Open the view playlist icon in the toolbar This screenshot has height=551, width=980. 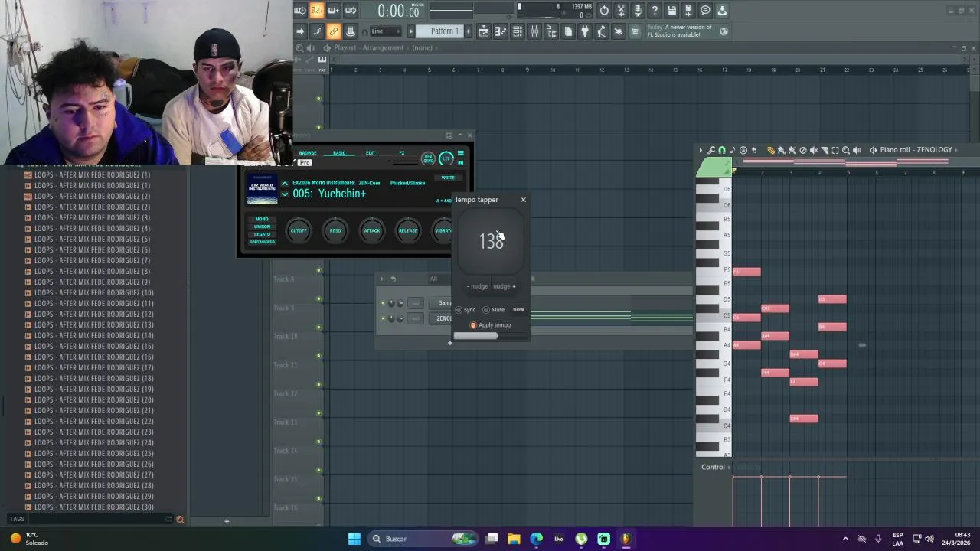pos(483,31)
